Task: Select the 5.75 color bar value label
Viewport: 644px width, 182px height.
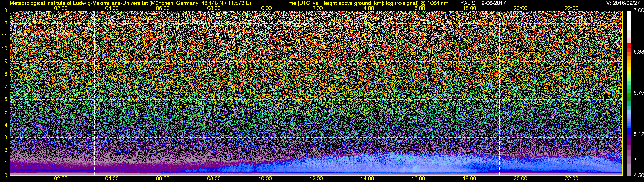Action: 639,93
